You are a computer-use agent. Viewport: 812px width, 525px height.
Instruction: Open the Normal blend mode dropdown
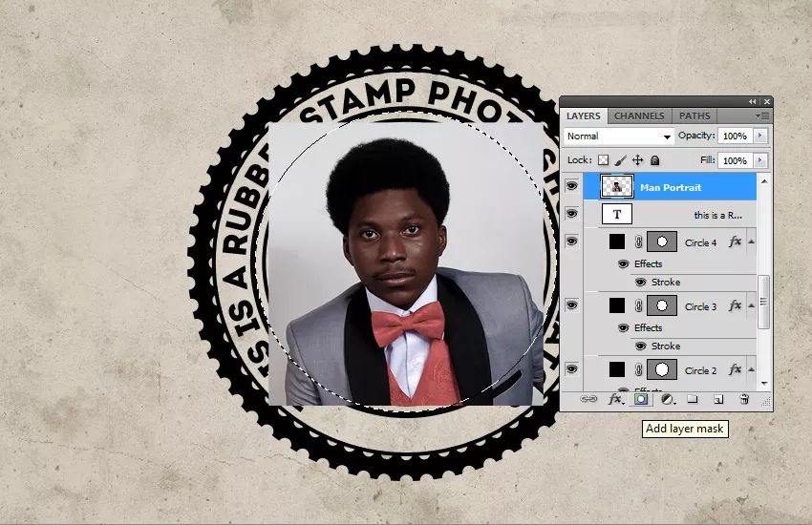click(x=619, y=136)
